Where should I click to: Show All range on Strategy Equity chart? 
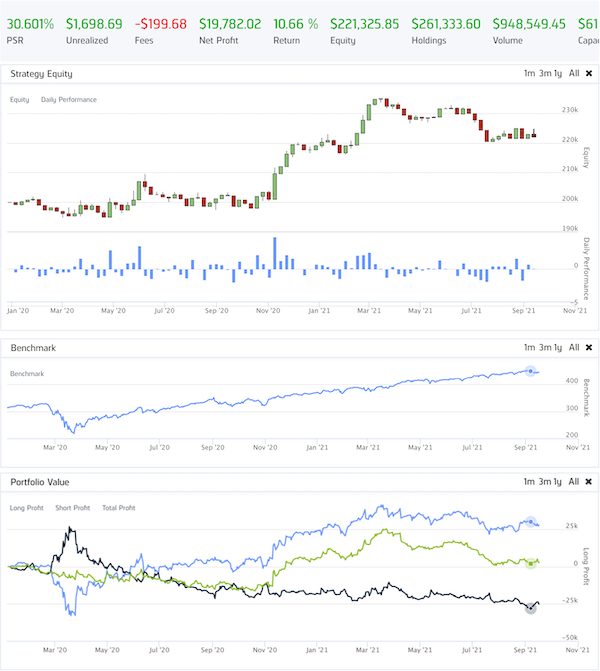[x=574, y=74]
